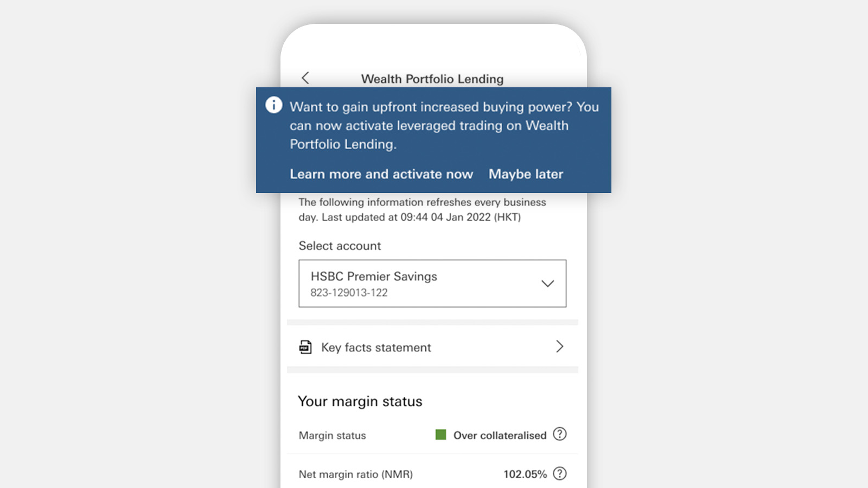Open help for Net margin ratio (NMR)
The image size is (868, 488).
point(559,474)
